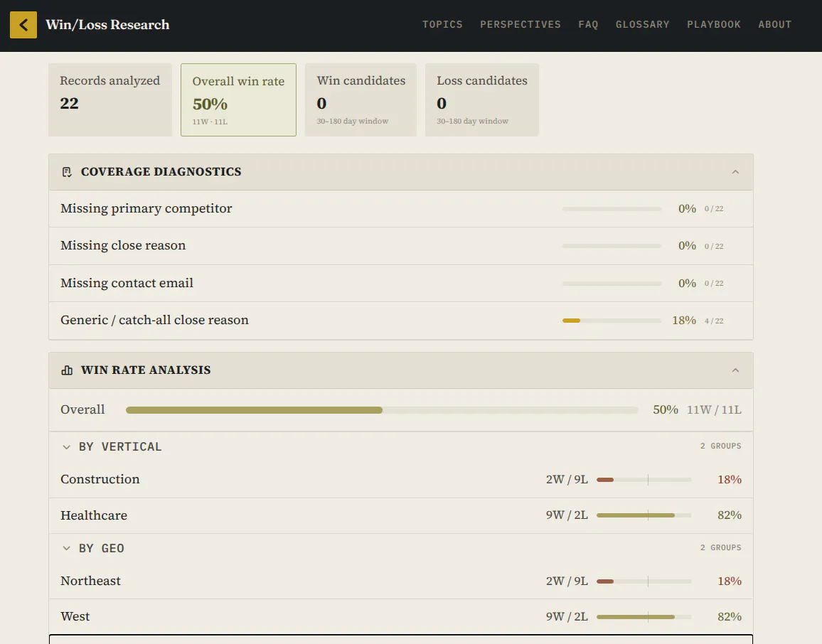Select the Overall win rate card
Viewport: 822px width, 644px height.
(x=238, y=100)
